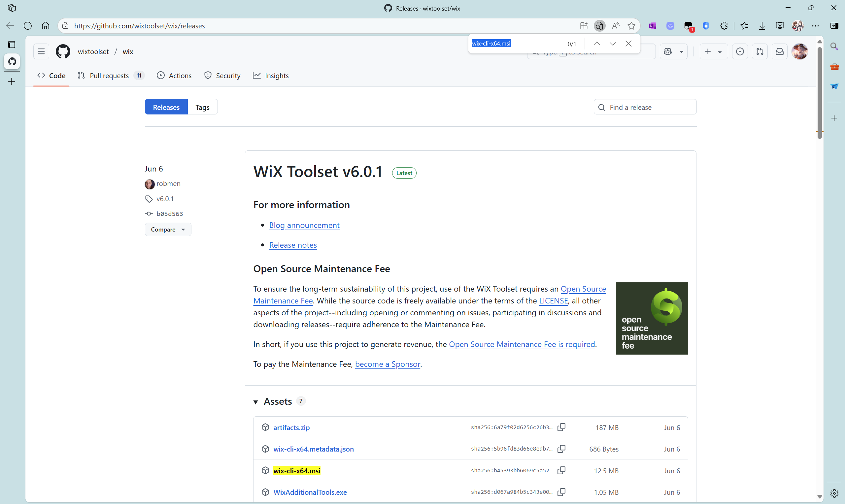Download WixAdditionalTools.exe asset
Screen dimensions: 845x504
[x=310, y=492]
